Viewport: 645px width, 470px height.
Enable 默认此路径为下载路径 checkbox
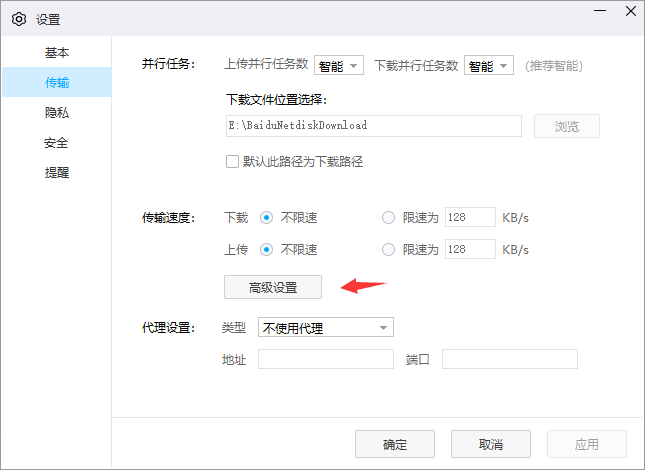tap(233, 161)
